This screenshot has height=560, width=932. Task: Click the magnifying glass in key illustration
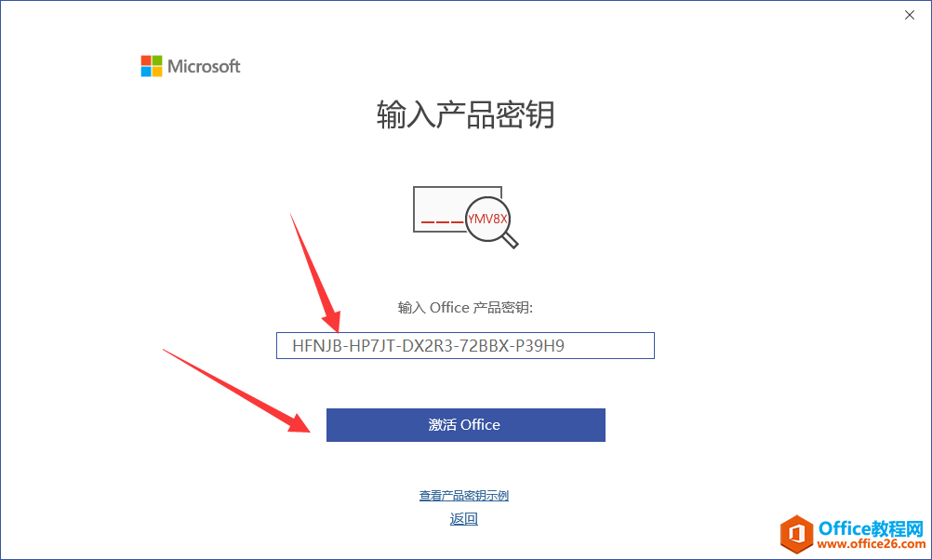(491, 221)
